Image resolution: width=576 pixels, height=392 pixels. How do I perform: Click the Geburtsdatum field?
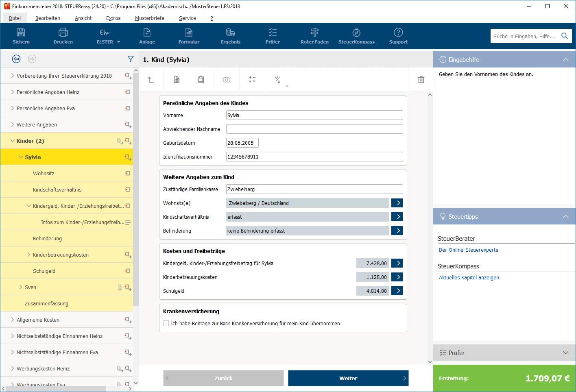point(242,143)
